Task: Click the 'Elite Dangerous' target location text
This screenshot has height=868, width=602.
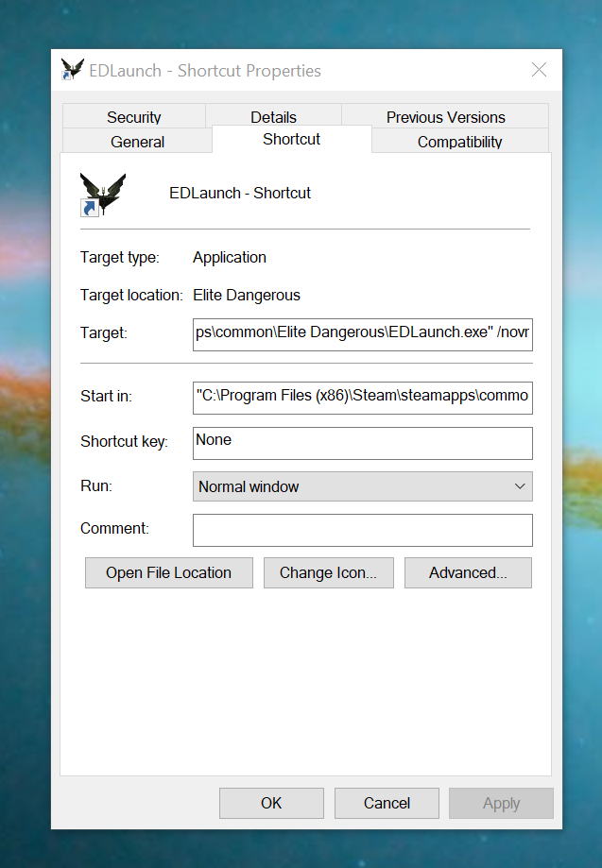Action: tap(247, 295)
